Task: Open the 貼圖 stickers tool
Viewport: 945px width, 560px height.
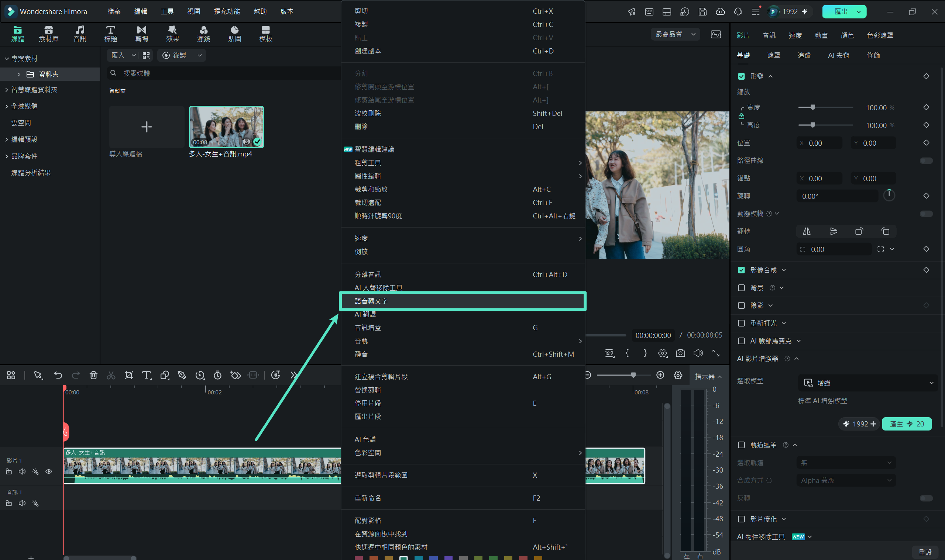Action: point(234,34)
